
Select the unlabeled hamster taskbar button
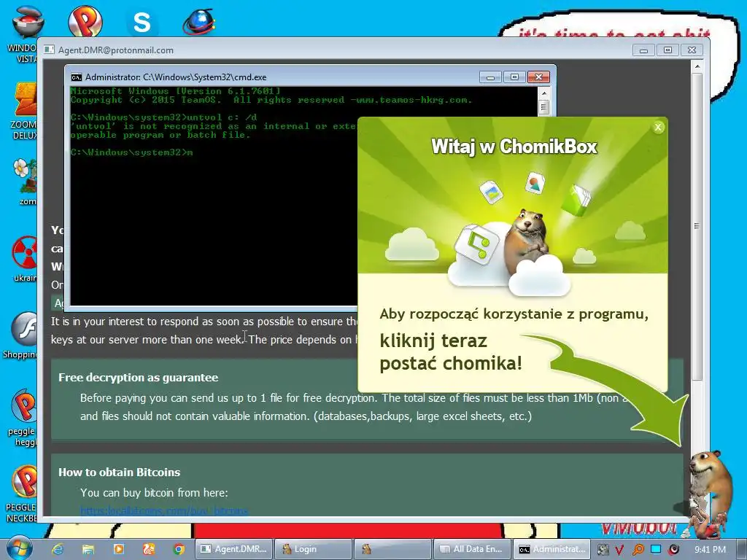[x=392, y=549]
